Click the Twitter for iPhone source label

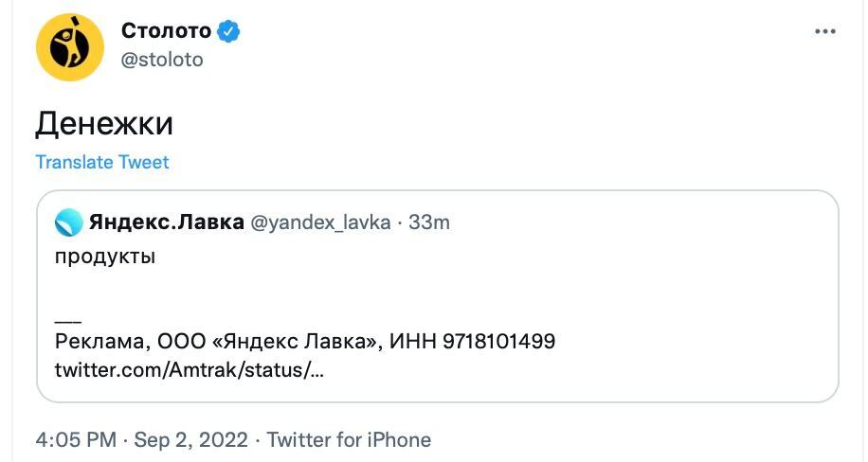coord(349,440)
